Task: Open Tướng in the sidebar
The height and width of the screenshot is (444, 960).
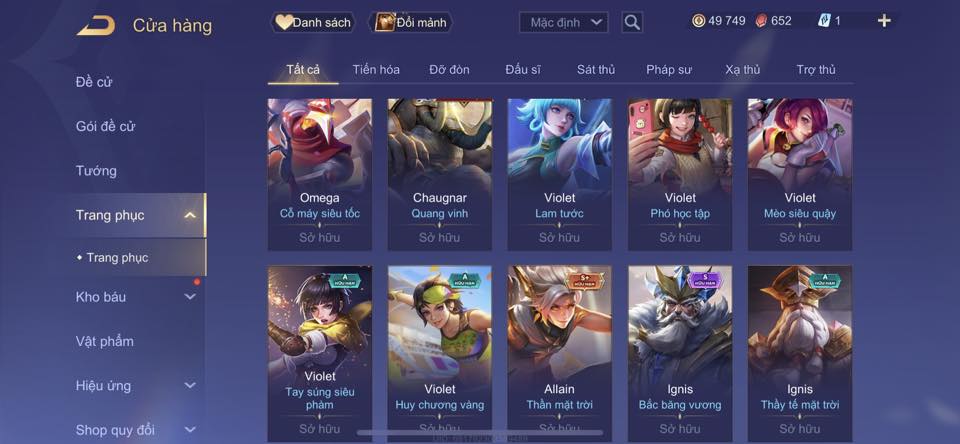Action: (x=96, y=171)
